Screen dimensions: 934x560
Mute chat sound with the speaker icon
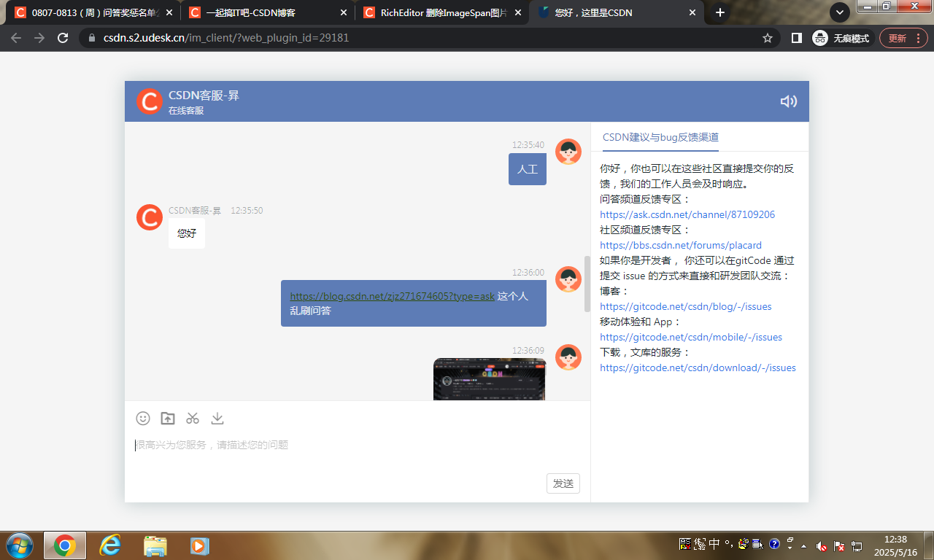click(788, 101)
